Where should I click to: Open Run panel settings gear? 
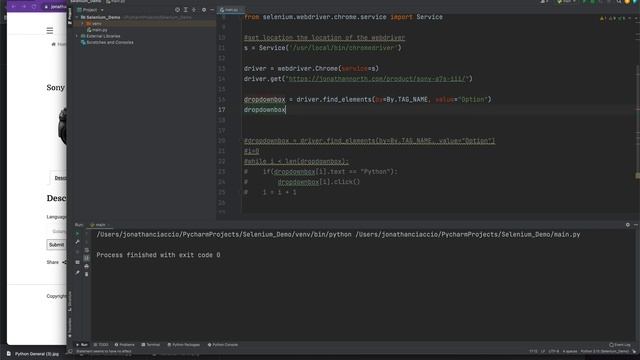point(628,225)
